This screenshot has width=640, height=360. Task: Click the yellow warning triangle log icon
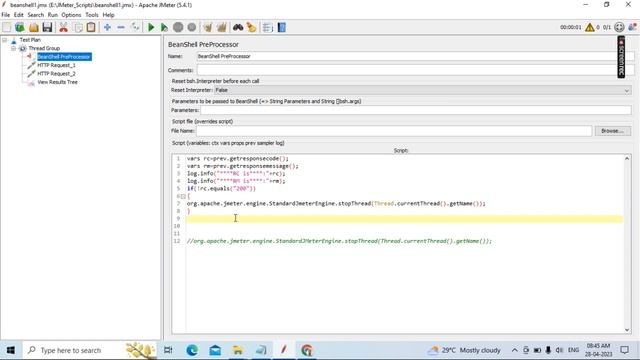point(589,27)
